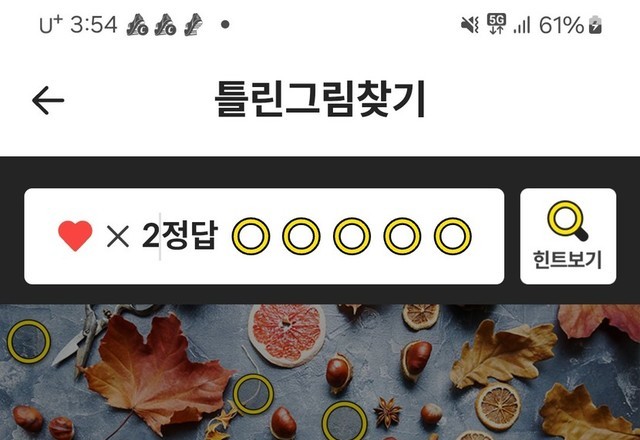Click the circled spot left of star anise
Viewport: 640px width, 440px height.
344,422
